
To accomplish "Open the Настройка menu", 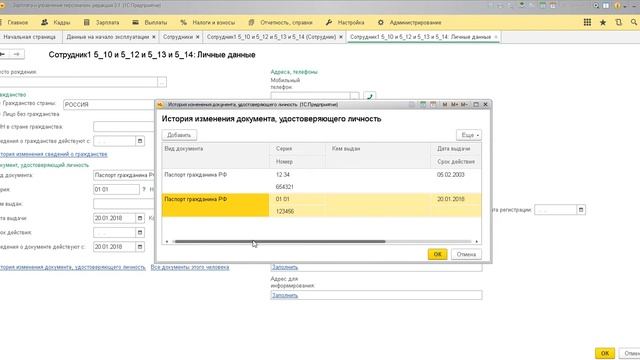I will 345,22.
